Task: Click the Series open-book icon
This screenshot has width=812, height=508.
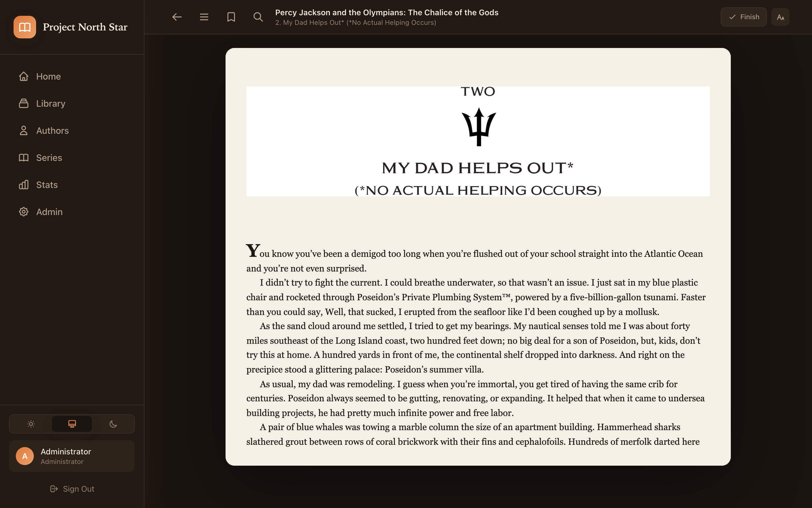Action: coord(23,157)
